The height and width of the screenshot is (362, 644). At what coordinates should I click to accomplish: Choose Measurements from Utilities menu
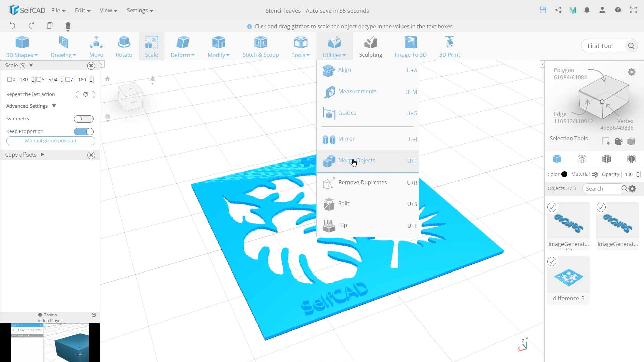coord(368,92)
